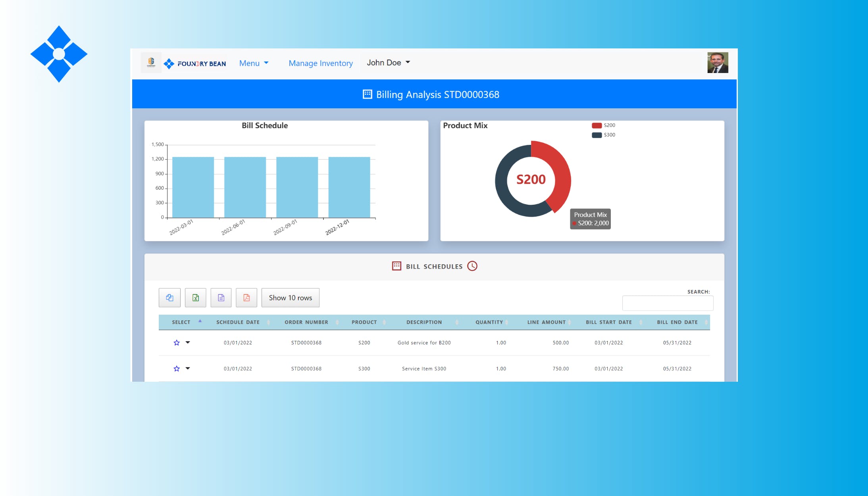Viewport: 868px width, 496px height.
Task: Sort by Schedule Date column
Action: (x=238, y=322)
